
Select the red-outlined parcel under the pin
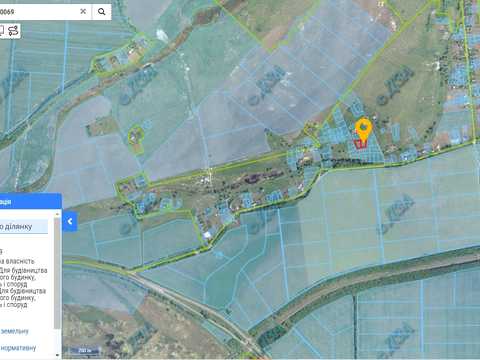point(360,145)
